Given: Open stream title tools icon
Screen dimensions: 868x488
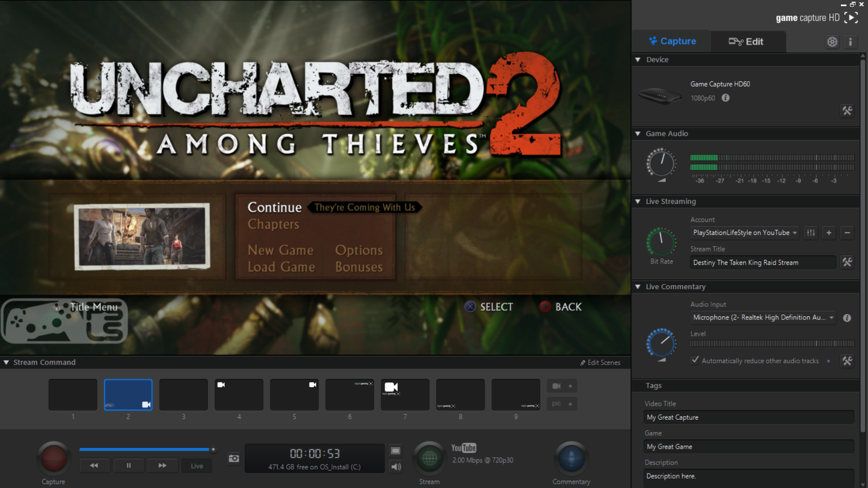Looking at the screenshot, I should pos(847,262).
